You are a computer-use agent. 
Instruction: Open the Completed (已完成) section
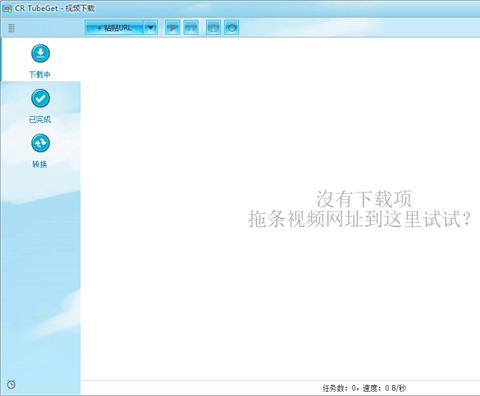pos(40,105)
